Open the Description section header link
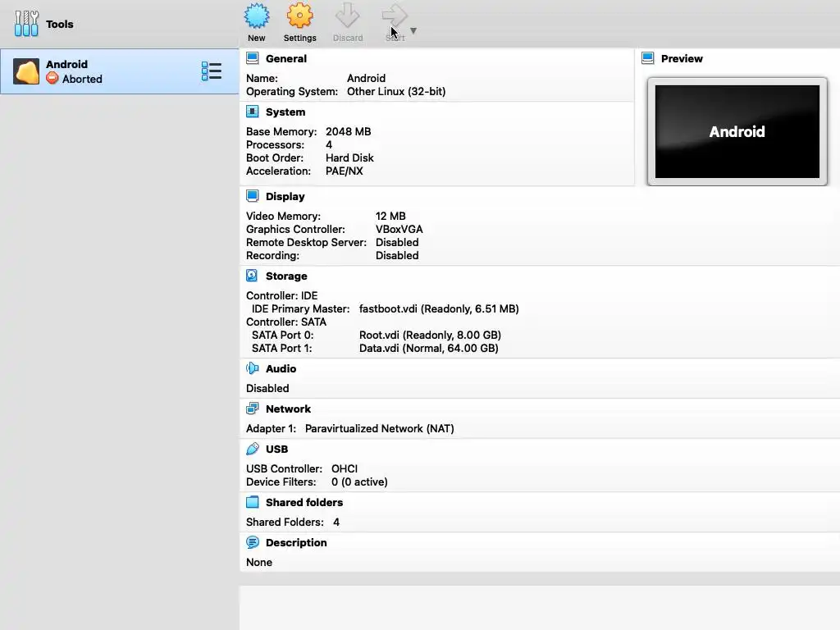The image size is (840, 630). click(296, 543)
